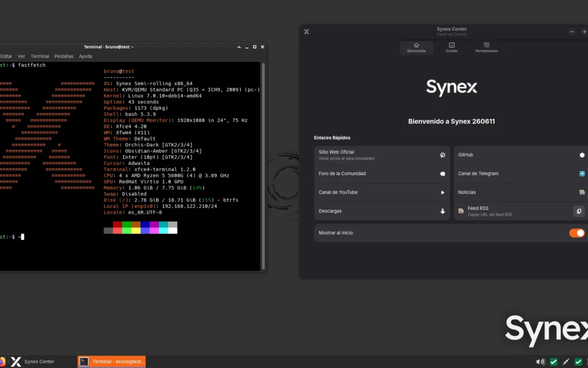Click the play icon on Canal de YouTube
The width and height of the screenshot is (588, 368).
click(443, 192)
